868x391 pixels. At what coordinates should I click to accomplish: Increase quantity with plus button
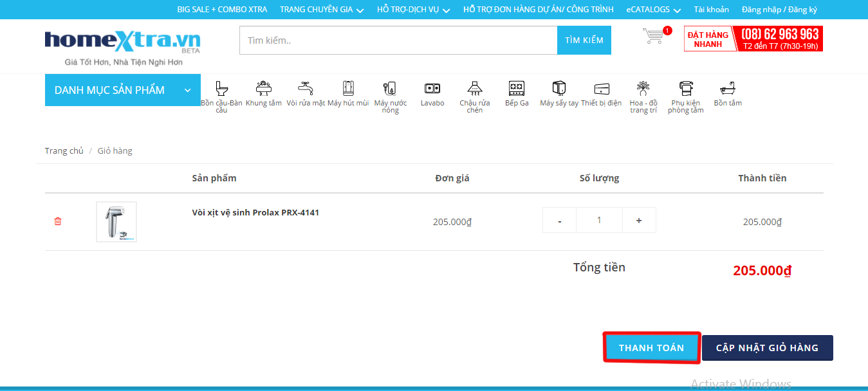tap(639, 220)
